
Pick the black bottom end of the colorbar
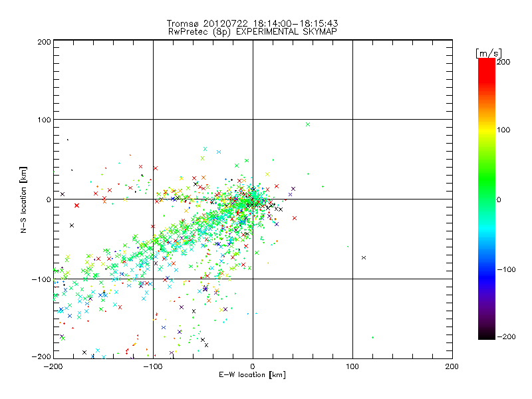point(487,334)
